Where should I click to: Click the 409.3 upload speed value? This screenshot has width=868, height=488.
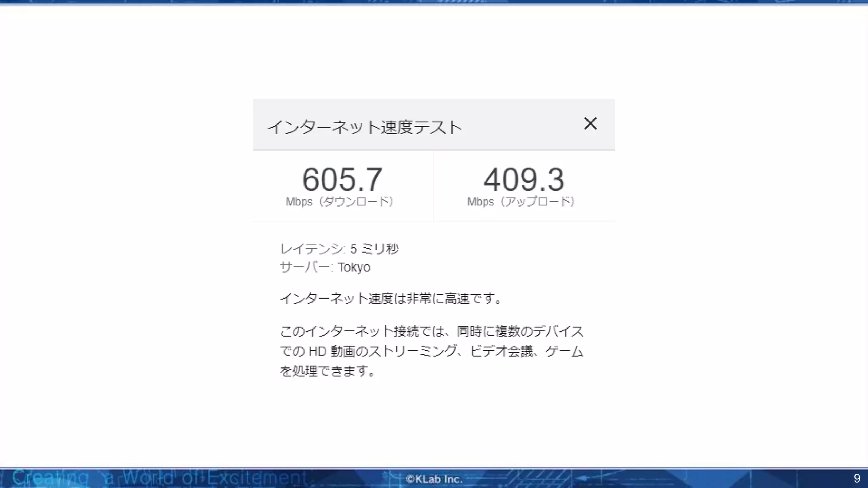tap(523, 180)
